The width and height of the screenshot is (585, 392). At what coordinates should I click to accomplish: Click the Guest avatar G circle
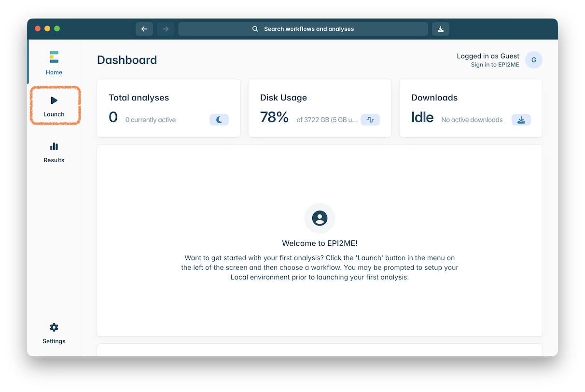click(x=533, y=60)
